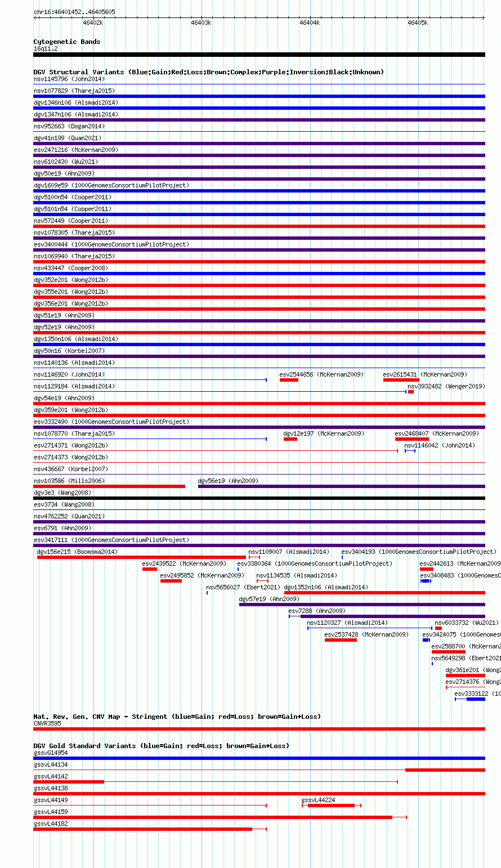
Task: Click the esv2714371 (Wong2012b) red line
Action: point(216,451)
